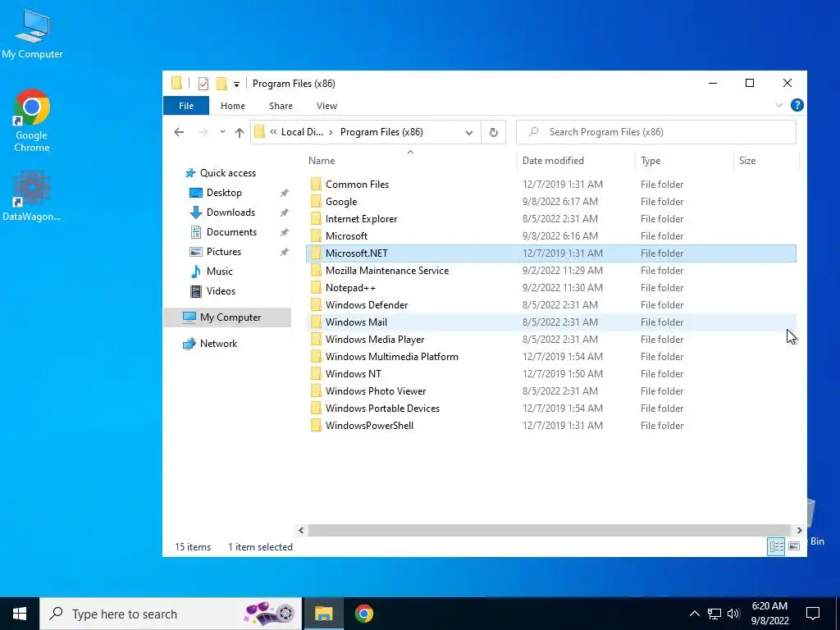840x630 pixels.
Task: Expand the address bar history dropdown
Action: 469,132
